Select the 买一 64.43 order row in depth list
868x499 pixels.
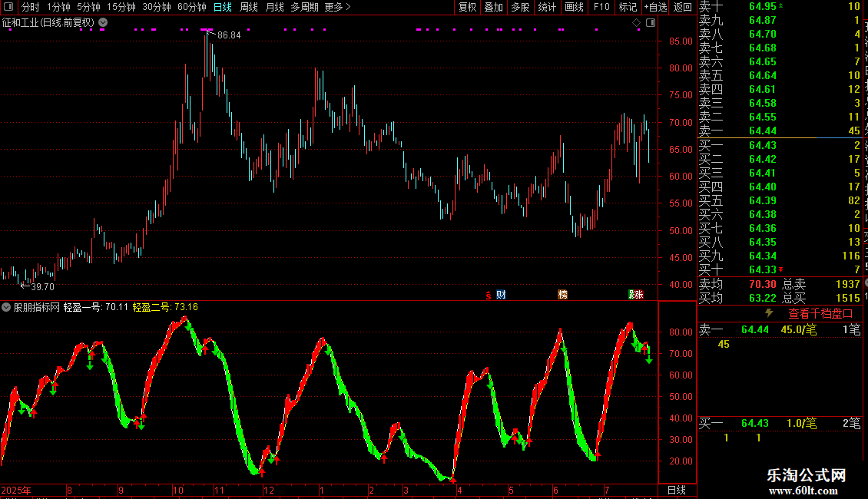tap(780, 146)
